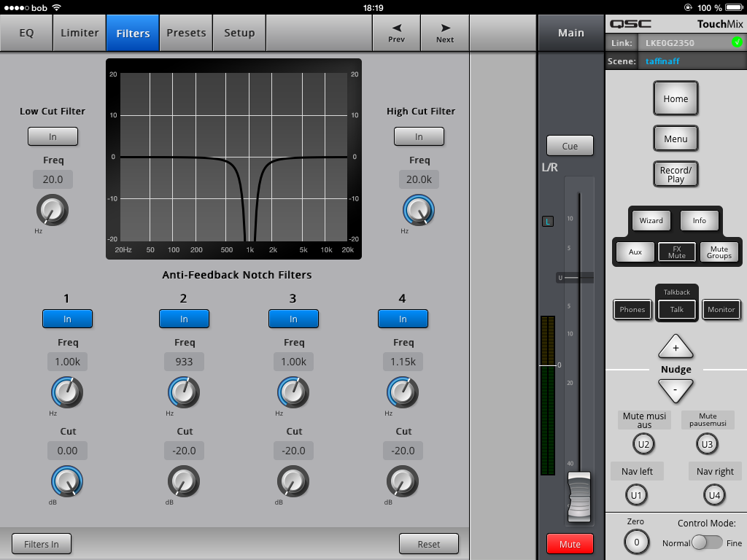The height and width of the screenshot is (560, 747).
Task: Click notch filter 2 frequency knob
Action: pyautogui.click(x=184, y=392)
